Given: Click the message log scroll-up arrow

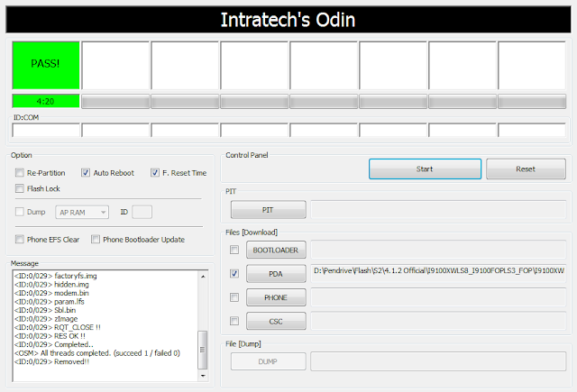Looking at the screenshot, I should point(203,276).
